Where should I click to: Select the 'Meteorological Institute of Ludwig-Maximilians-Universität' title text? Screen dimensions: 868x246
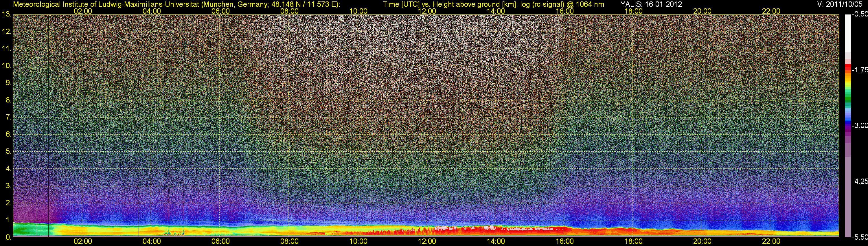pyautogui.click(x=106, y=4)
